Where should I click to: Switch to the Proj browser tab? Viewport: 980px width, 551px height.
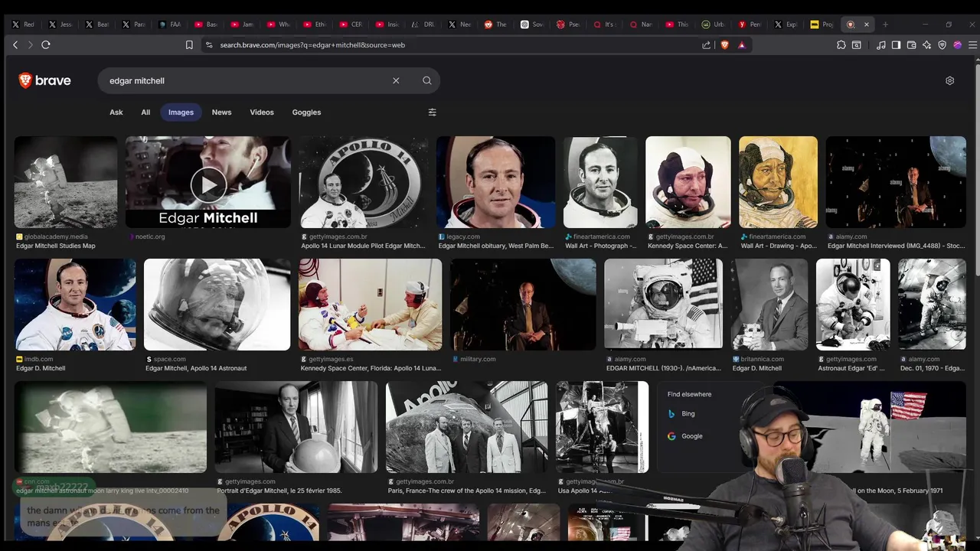pyautogui.click(x=822, y=24)
